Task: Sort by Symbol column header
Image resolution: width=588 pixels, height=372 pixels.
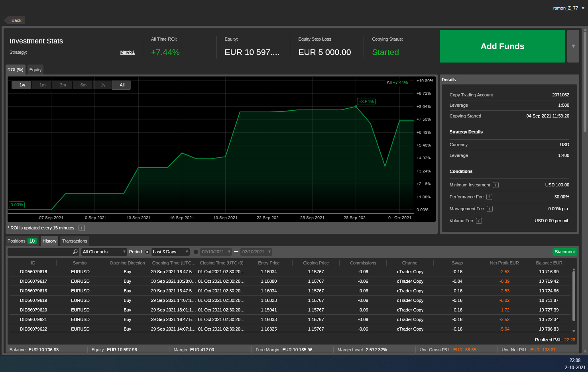Action: [x=80, y=263]
